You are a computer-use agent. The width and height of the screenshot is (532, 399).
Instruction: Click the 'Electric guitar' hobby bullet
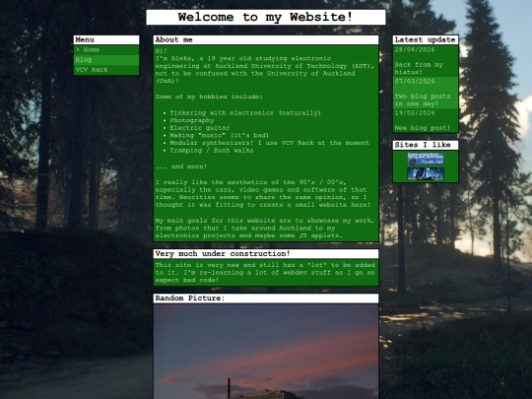pyautogui.click(x=199, y=128)
